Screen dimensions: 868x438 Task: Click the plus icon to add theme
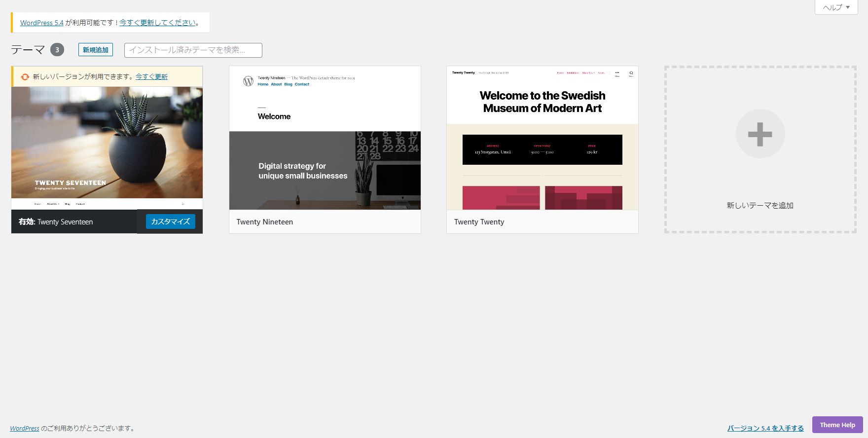click(x=760, y=134)
